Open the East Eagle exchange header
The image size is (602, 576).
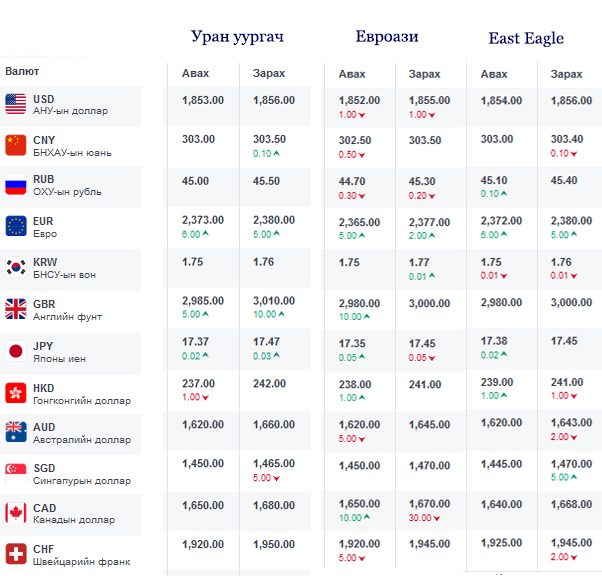[x=526, y=39]
